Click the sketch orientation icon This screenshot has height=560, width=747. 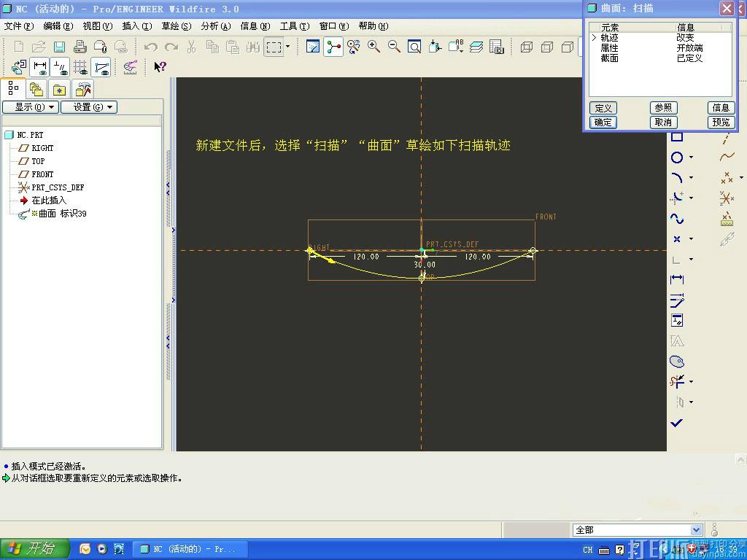point(19,67)
